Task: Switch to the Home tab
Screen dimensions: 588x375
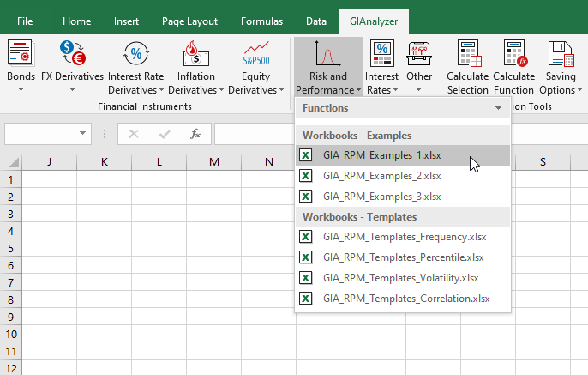Action: (76, 21)
